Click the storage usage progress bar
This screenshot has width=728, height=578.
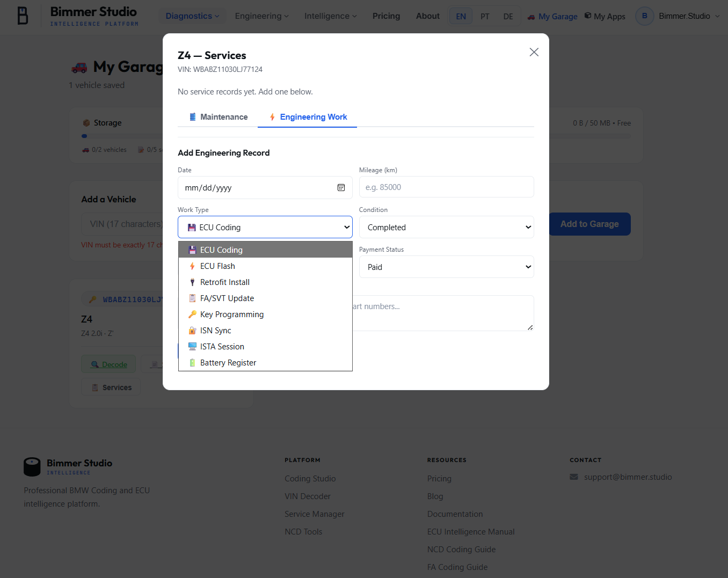point(356,136)
